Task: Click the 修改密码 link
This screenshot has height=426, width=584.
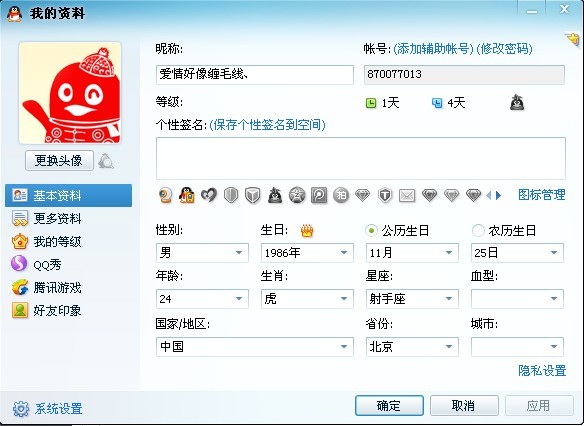Action: click(504, 49)
